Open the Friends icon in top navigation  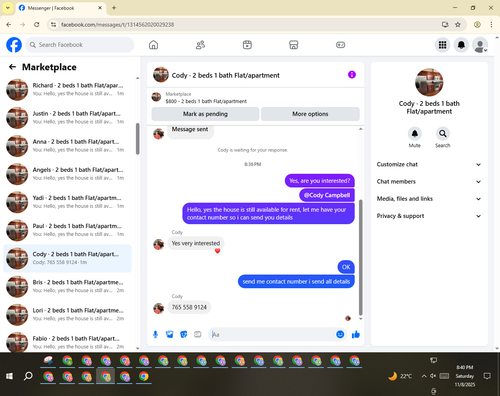(200, 45)
